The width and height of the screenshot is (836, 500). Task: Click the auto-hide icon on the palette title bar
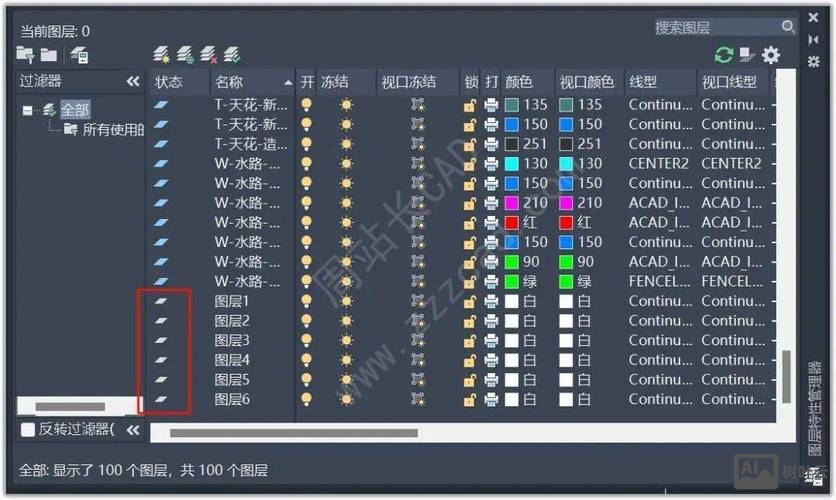(814, 39)
